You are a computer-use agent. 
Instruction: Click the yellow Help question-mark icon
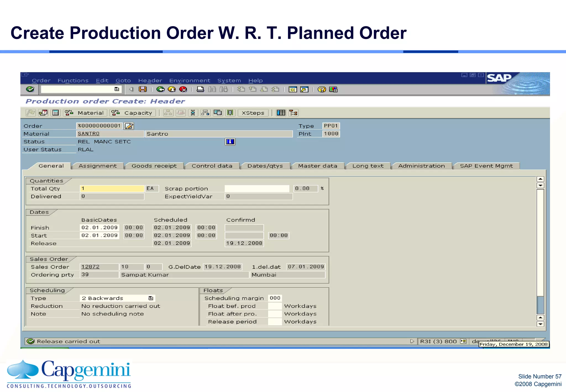pyautogui.click(x=322, y=89)
